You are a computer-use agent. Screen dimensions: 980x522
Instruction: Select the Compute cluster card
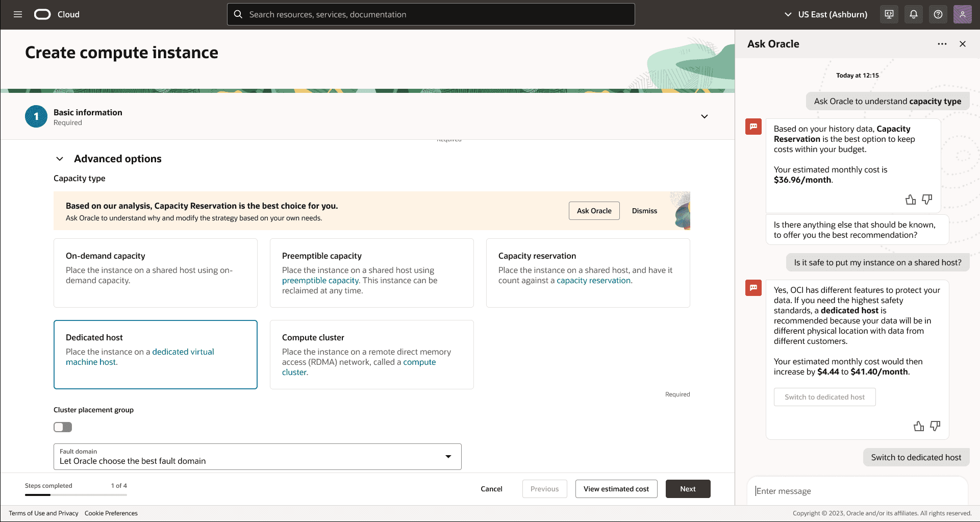point(372,355)
